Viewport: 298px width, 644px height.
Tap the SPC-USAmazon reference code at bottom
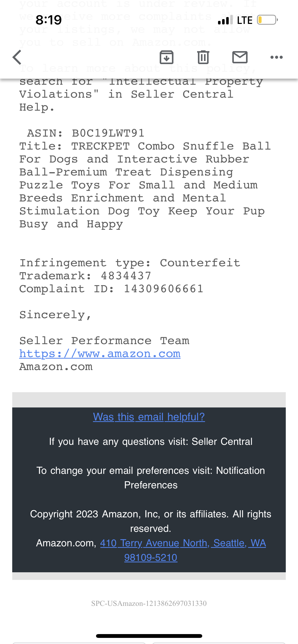point(149,603)
